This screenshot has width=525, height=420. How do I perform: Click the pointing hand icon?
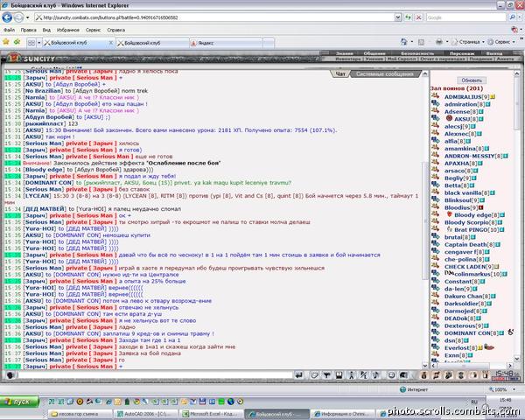coord(473,375)
